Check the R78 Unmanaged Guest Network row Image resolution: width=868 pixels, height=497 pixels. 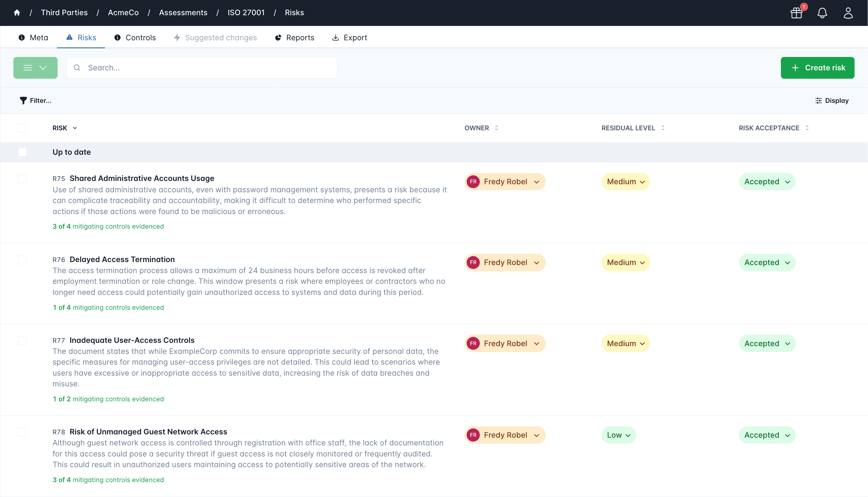point(22,432)
